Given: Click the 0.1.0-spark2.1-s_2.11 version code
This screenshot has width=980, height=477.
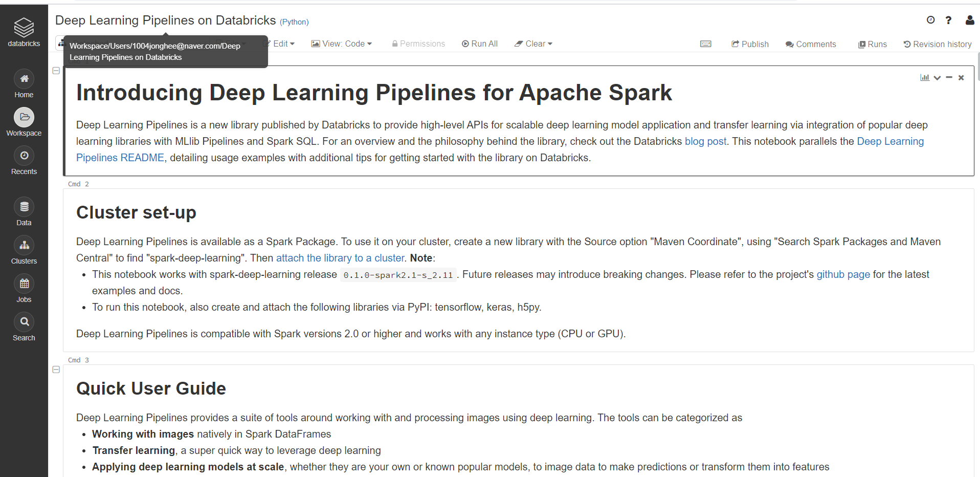Looking at the screenshot, I should tap(398, 275).
